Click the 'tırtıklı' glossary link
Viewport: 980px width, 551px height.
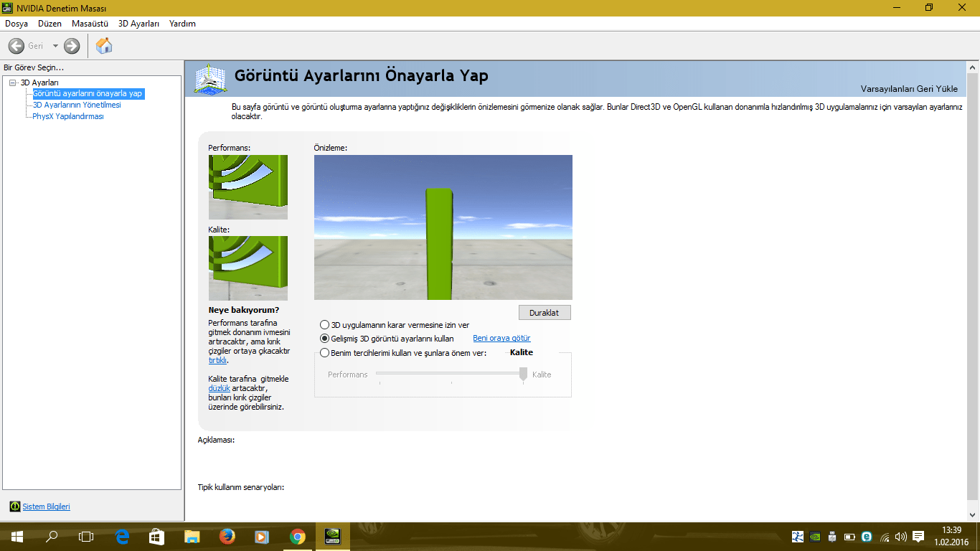click(217, 360)
